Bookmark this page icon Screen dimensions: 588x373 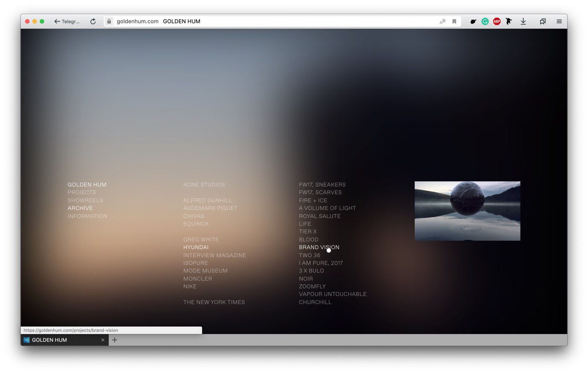[454, 21]
